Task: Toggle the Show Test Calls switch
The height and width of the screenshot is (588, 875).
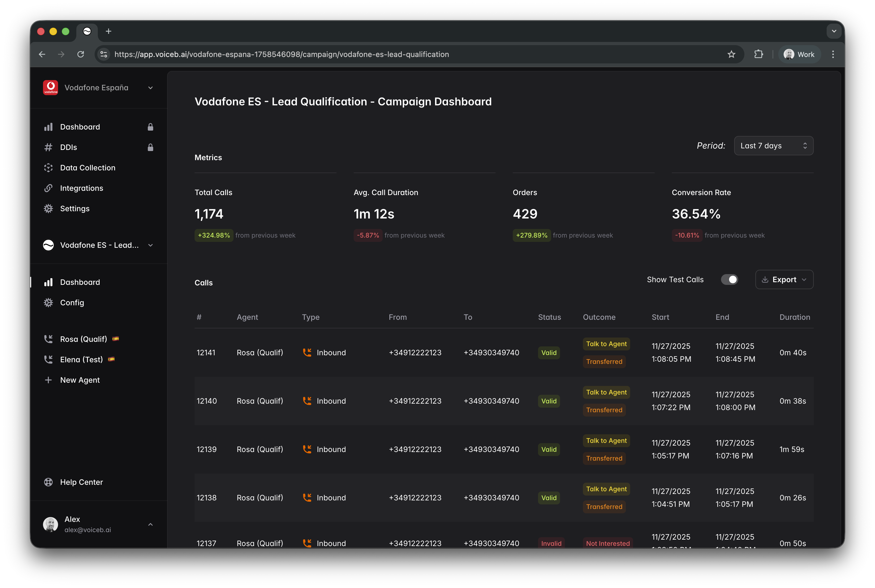Action: pyautogui.click(x=729, y=280)
